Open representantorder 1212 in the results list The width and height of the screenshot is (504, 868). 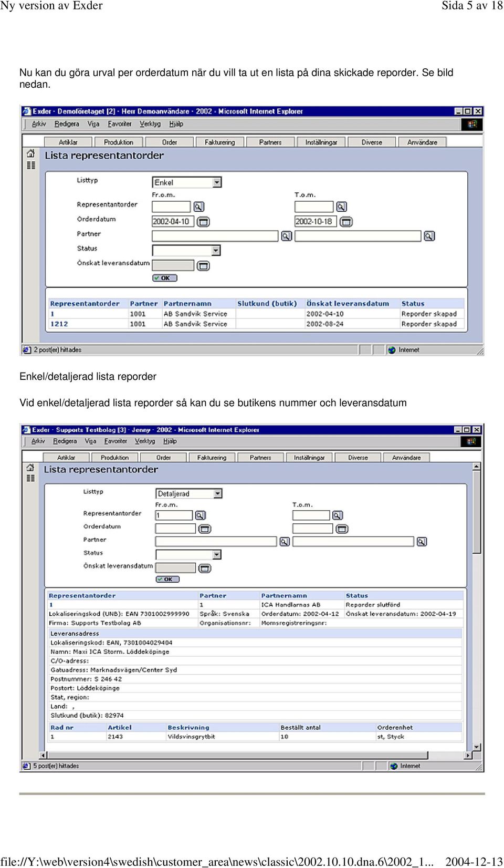[59, 324]
